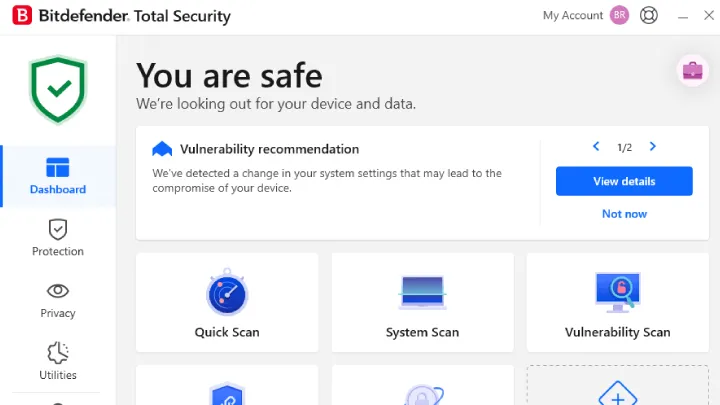Click the Bitdefender red B logo
Screen dimensions: 720x405
point(22,16)
